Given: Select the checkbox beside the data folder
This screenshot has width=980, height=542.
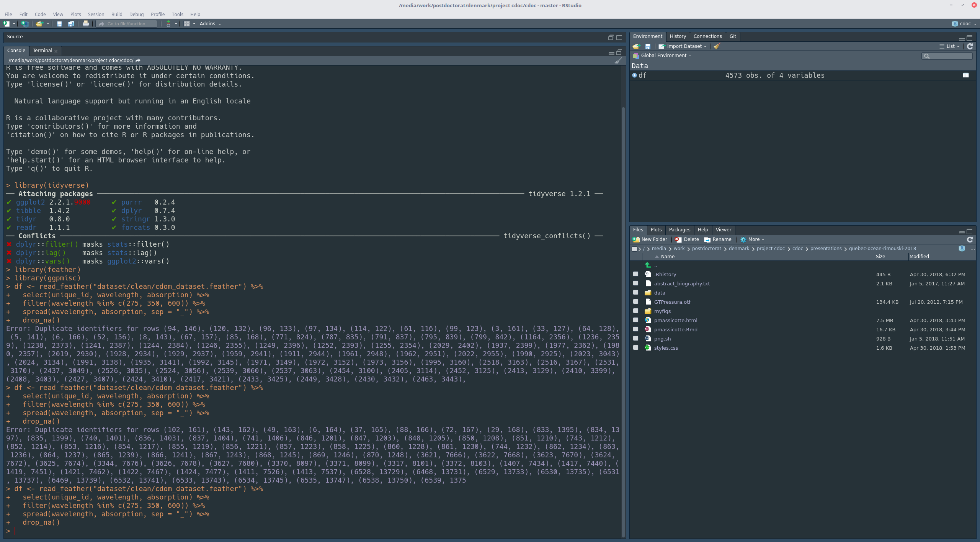Looking at the screenshot, I should (x=636, y=292).
